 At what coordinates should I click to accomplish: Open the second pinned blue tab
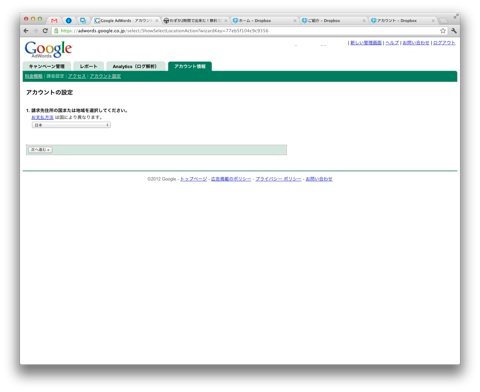coord(69,21)
